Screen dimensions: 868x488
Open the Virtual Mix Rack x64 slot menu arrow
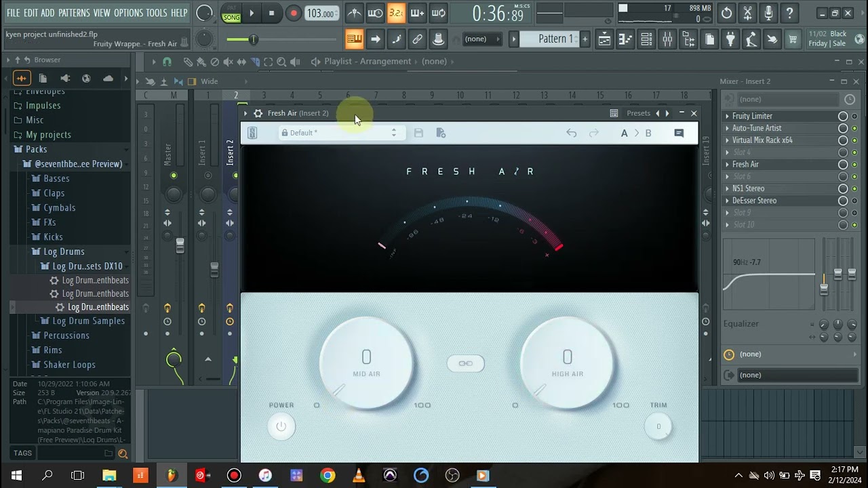tap(727, 140)
